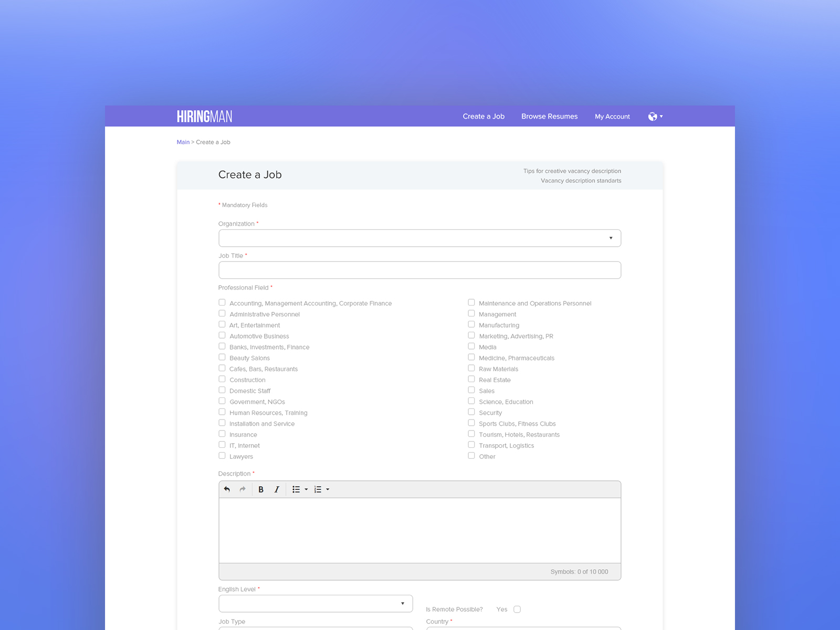The image size is (840, 630).
Task: Check Science, Education
Action: 471,401
